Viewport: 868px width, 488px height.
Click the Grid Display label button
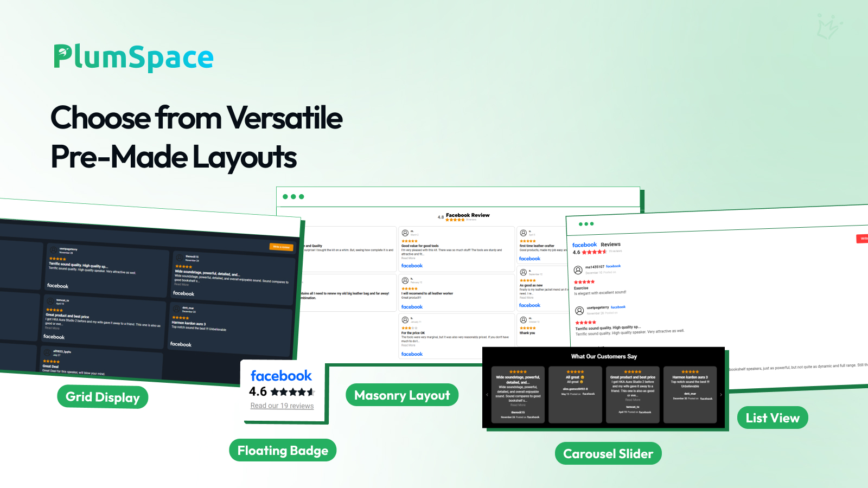[x=103, y=397]
